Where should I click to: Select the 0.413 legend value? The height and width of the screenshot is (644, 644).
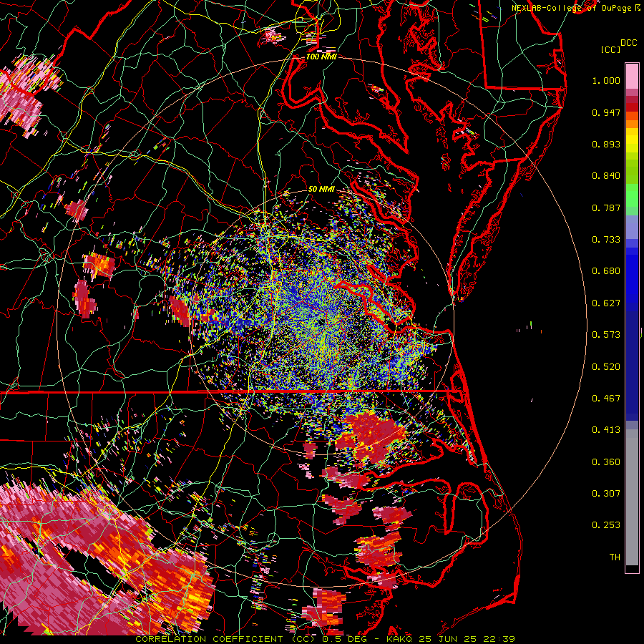tap(606, 430)
